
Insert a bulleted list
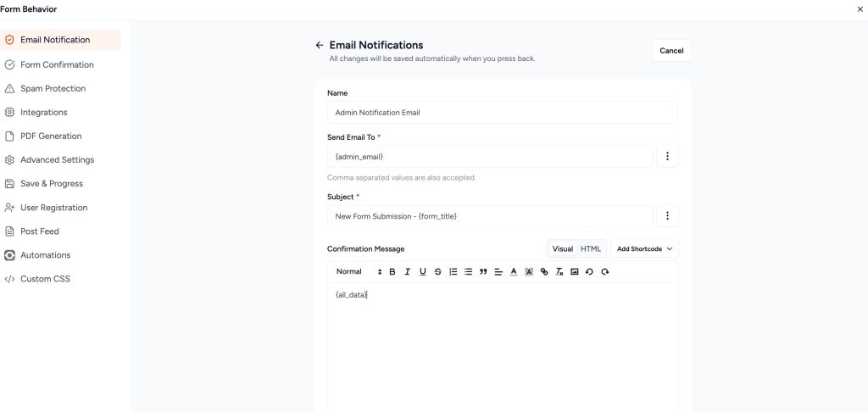468,272
